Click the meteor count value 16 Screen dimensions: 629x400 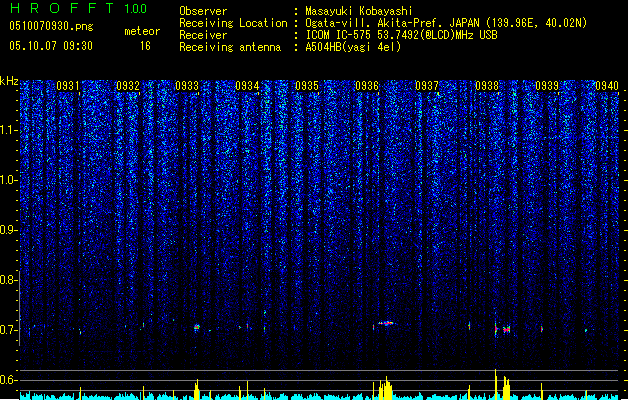[x=145, y=46]
